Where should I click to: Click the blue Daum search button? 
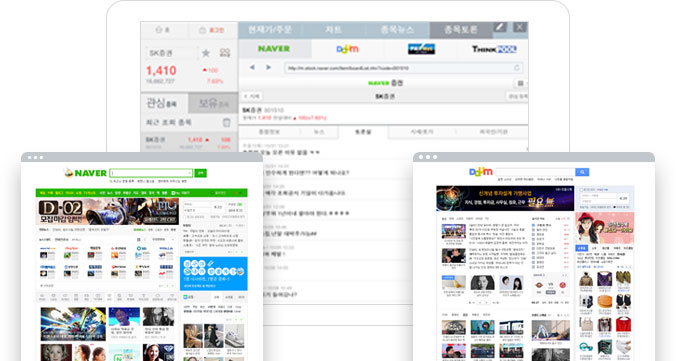coord(582,172)
